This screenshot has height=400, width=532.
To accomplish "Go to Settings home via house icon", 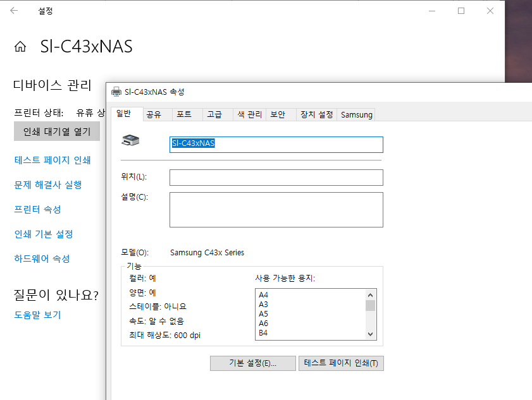I will pyautogui.click(x=20, y=46).
